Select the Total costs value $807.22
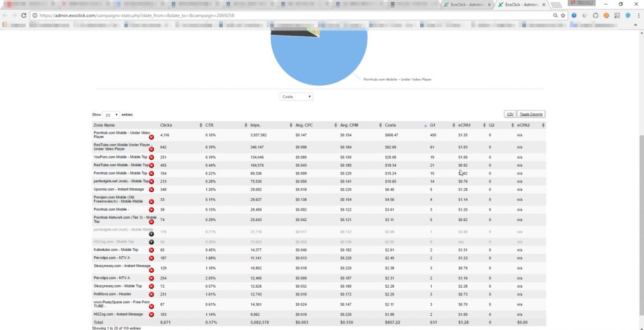This screenshot has height=330, width=644. tap(392, 323)
